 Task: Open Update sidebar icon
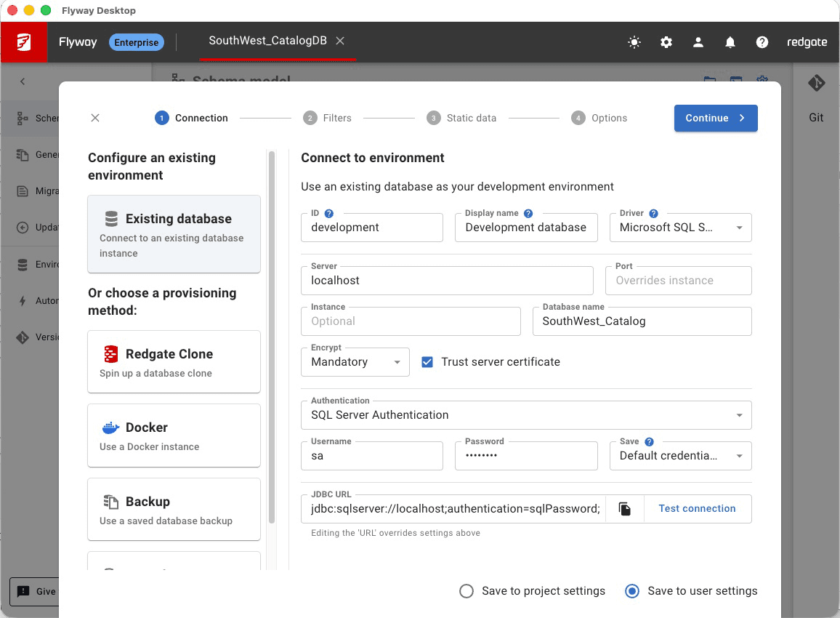click(x=22, y=228)
